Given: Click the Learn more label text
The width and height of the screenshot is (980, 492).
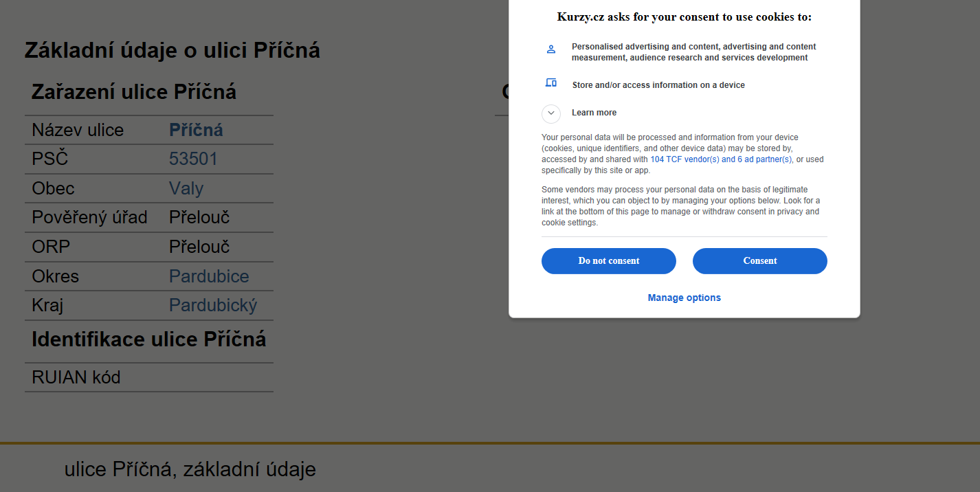Looking at the screenshot, I should 594,113.
